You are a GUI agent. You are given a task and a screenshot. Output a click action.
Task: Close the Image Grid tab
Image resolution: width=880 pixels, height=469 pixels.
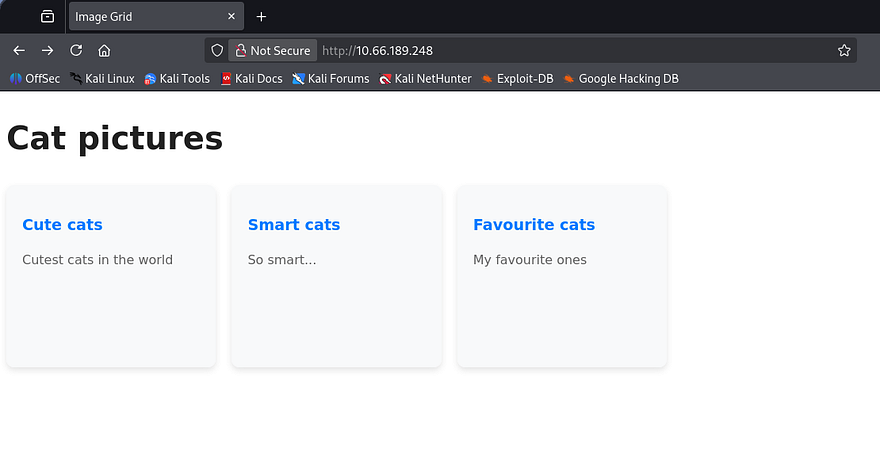click(x=232, y=17)
